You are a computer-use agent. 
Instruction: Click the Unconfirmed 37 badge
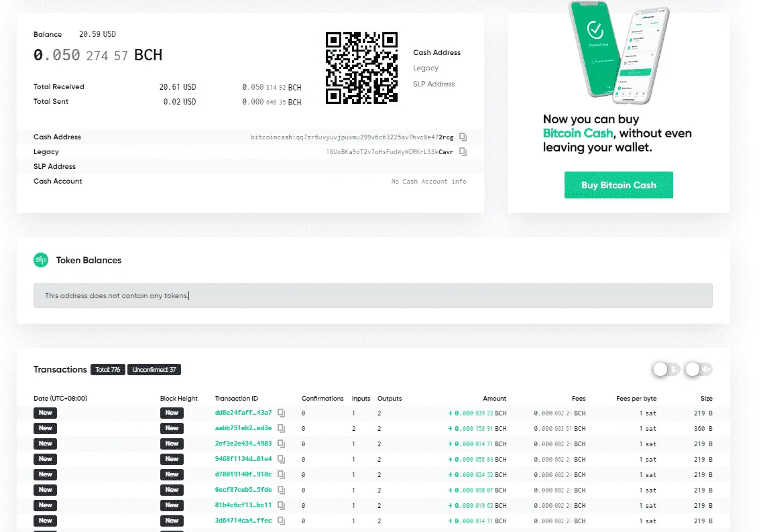pyautogui.click(x=154, y=370)
